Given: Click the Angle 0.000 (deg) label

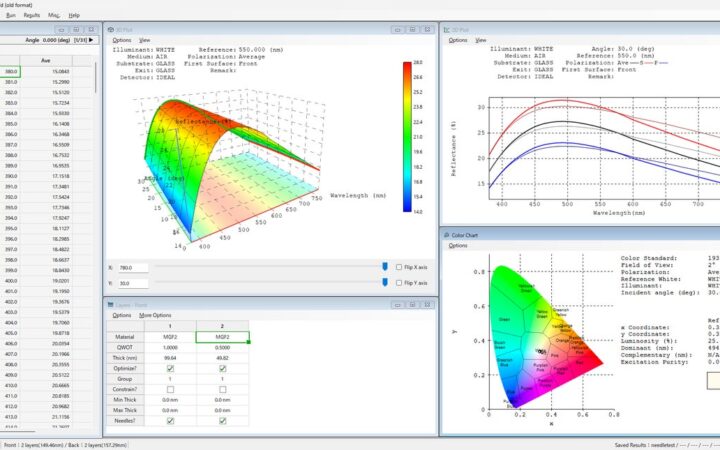Looking at the screenshot, I should pos(48,40).
